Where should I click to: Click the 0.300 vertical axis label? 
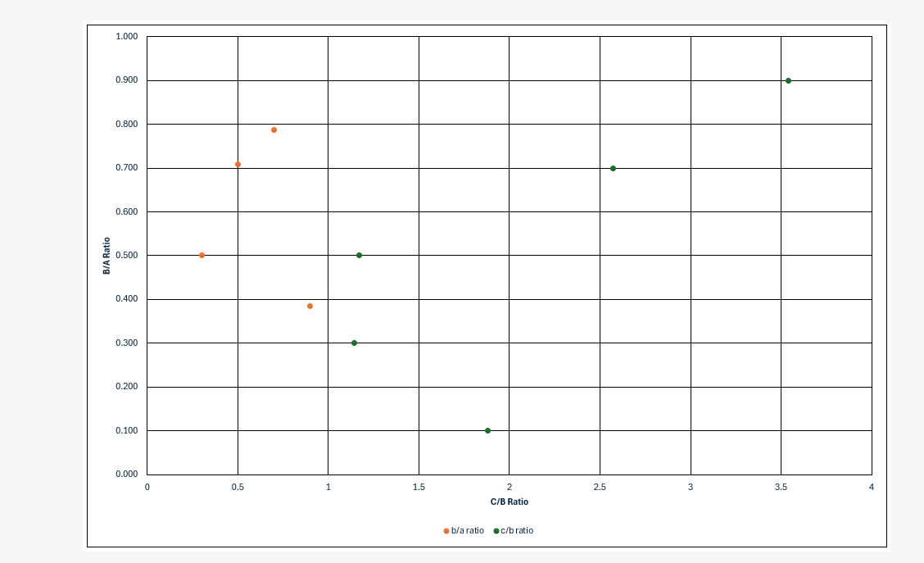pyautogui.click(x=127, y=343)
